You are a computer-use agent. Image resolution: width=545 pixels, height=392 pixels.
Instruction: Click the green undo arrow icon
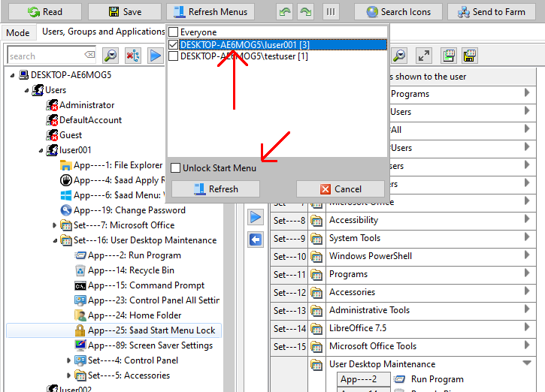click(284, 12)
